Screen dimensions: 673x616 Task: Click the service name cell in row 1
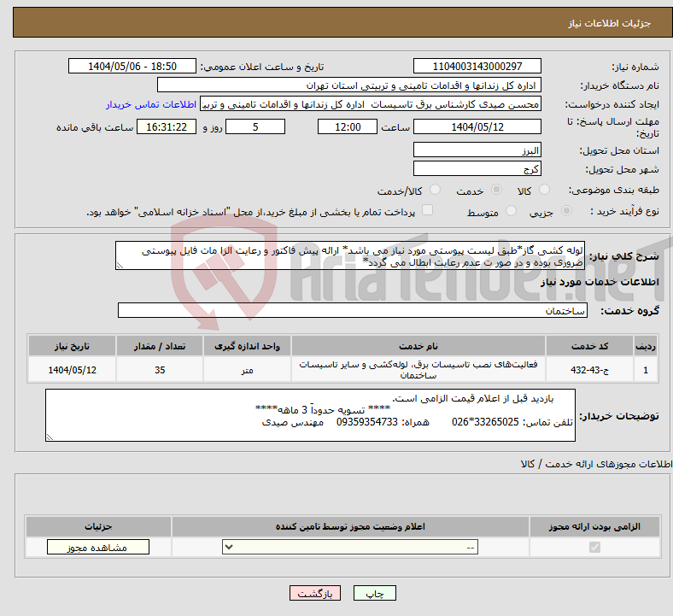(x=418, y=370)
